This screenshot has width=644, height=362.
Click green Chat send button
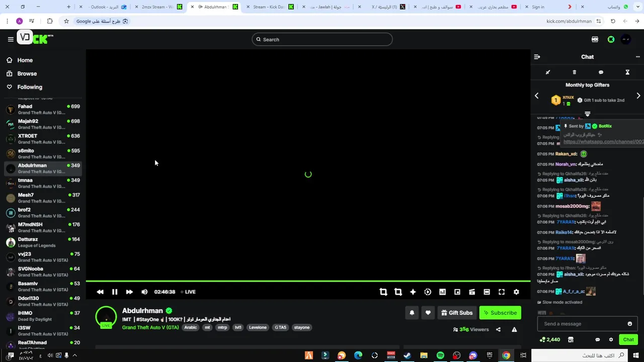point(628,339)
